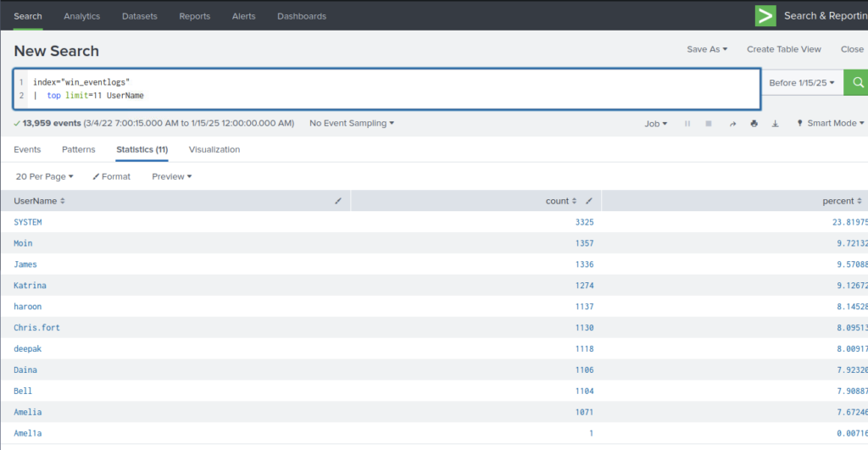868x450 pixels.
Task: Click the count value 3325
Action: [584, 222]
